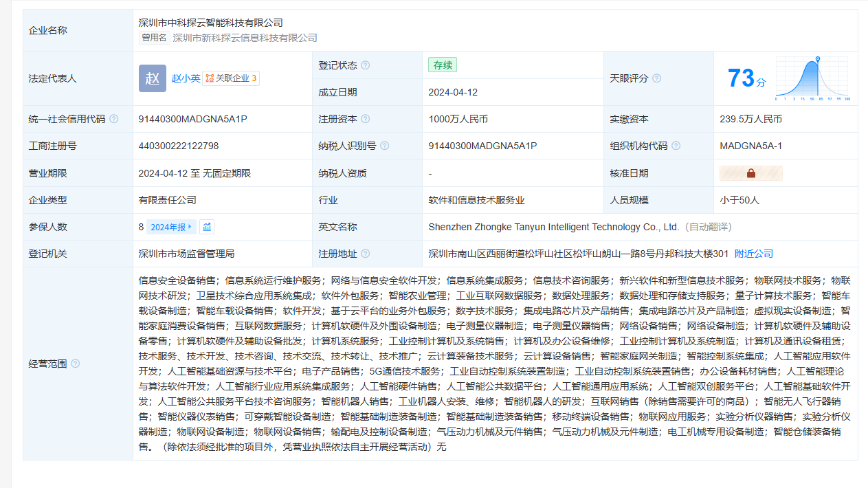Click the help icon beside 统一社会信用代码
This screenshot has height=488, width=868.
(x=113, y=119)
